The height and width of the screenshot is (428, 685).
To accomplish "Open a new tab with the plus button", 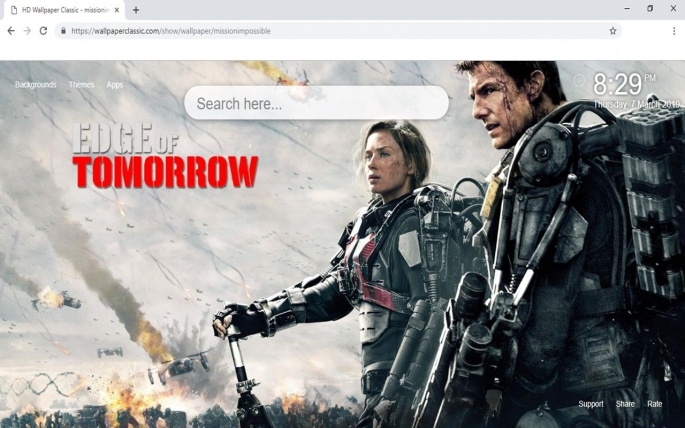I will click(x=136, y=10).
